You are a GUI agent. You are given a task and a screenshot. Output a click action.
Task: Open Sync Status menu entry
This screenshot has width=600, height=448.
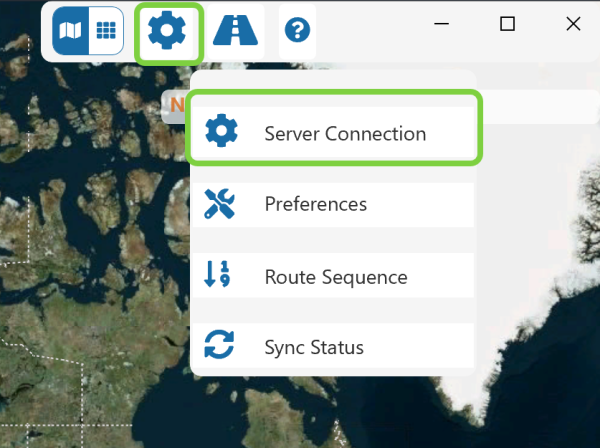[x=333, y=345]
